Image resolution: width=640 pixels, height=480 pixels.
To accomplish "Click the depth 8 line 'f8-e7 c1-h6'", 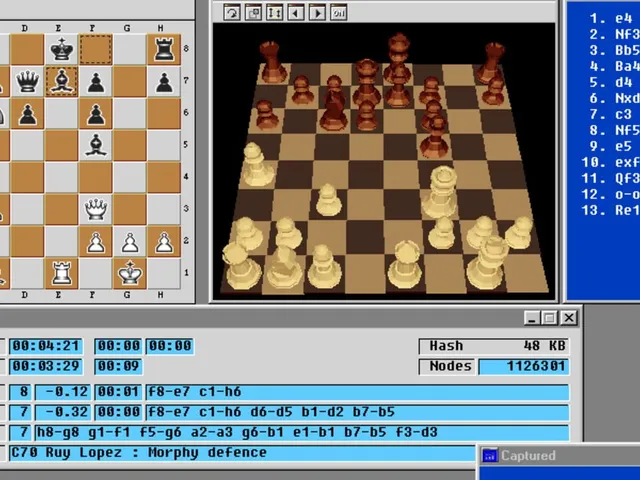I will (358, 392).
